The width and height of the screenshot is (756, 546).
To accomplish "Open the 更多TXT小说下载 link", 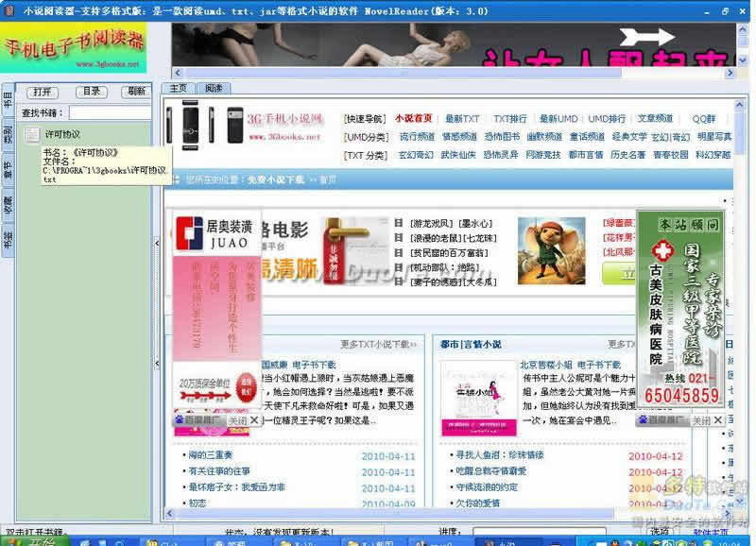I will pos(379,344).
